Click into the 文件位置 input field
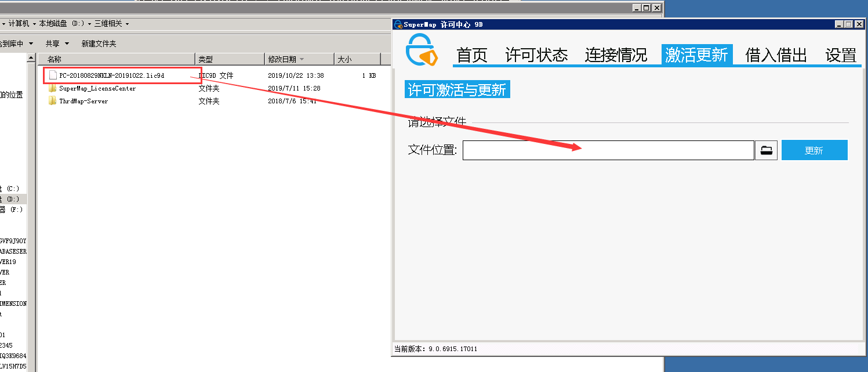Screen dimensions: 868x372 coord(608,150)
